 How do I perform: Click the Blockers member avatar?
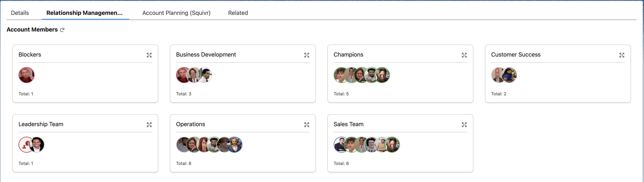pyautogui.click(x=27, y=75)
